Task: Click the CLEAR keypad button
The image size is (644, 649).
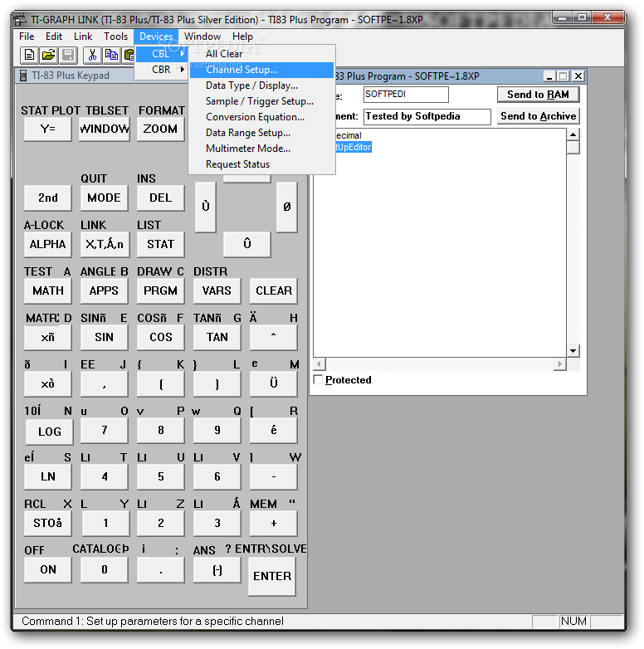Action: click(274, 290)
